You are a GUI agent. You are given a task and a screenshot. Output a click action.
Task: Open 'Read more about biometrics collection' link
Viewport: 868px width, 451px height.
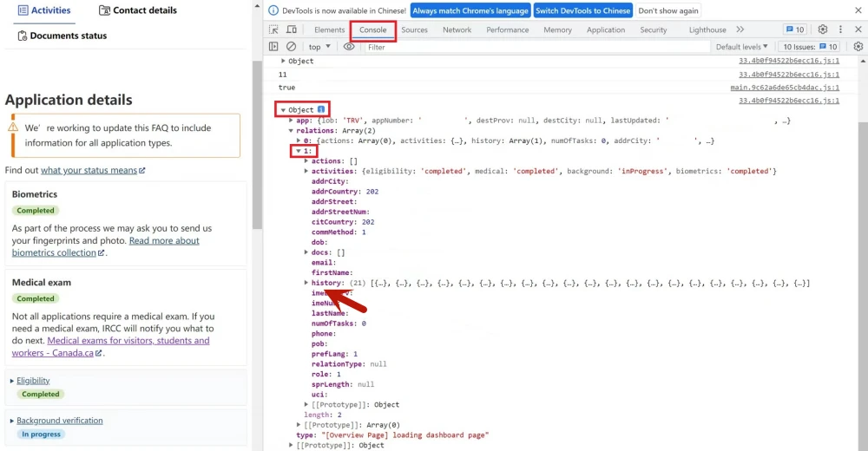pos(106,246)
